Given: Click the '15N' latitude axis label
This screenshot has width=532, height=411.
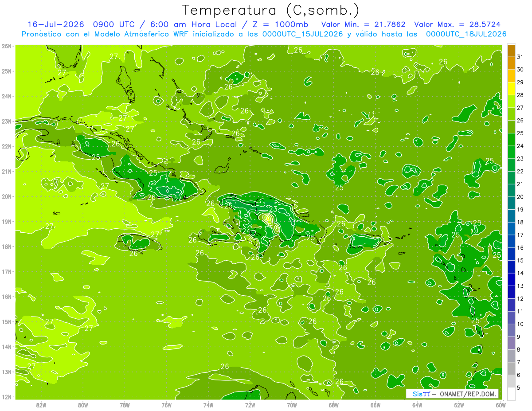Looking at the screenshot, I should [x=6, y=321].
